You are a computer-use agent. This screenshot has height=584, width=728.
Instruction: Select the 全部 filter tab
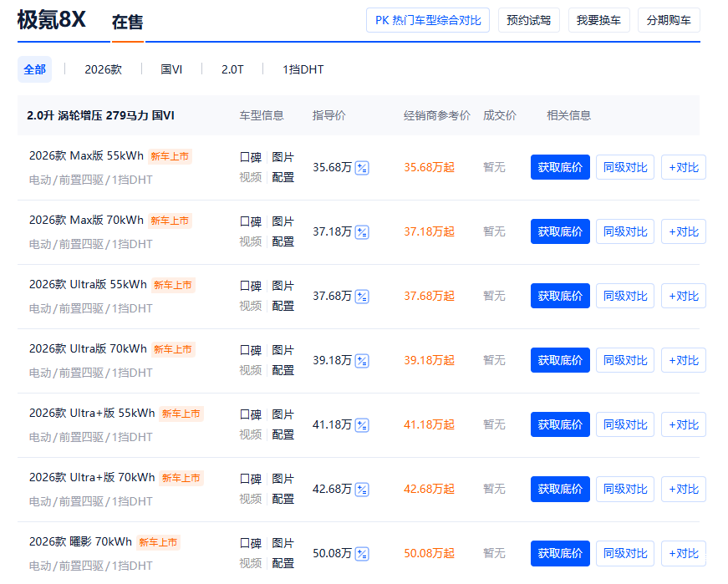[x=35, y=69]
